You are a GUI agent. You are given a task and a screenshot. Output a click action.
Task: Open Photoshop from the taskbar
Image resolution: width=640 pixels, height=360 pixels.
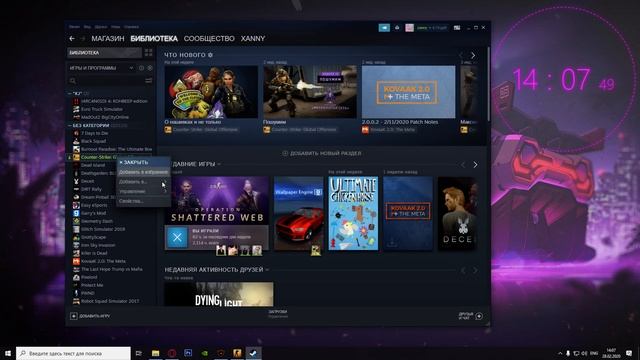point(188,353)
